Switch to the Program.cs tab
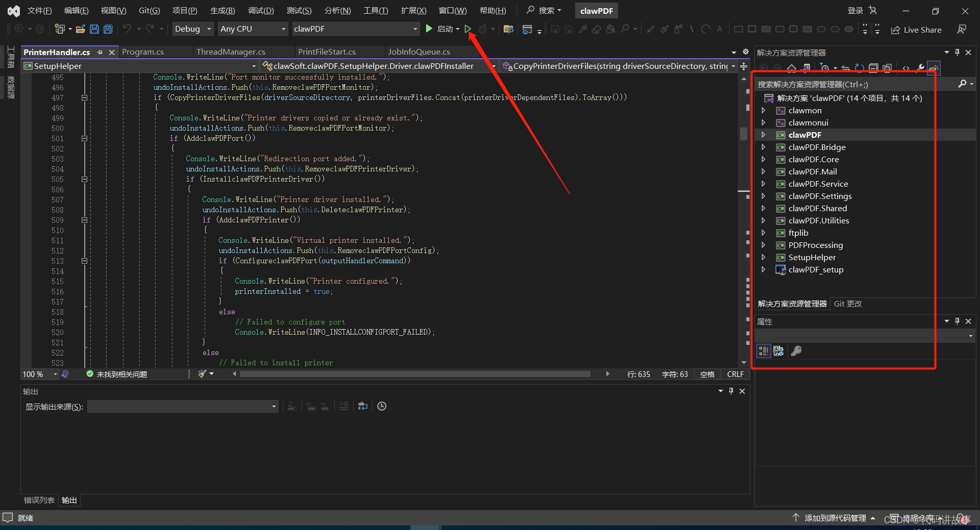This screenshot has height=530, width=980. (x=143, y=52)
